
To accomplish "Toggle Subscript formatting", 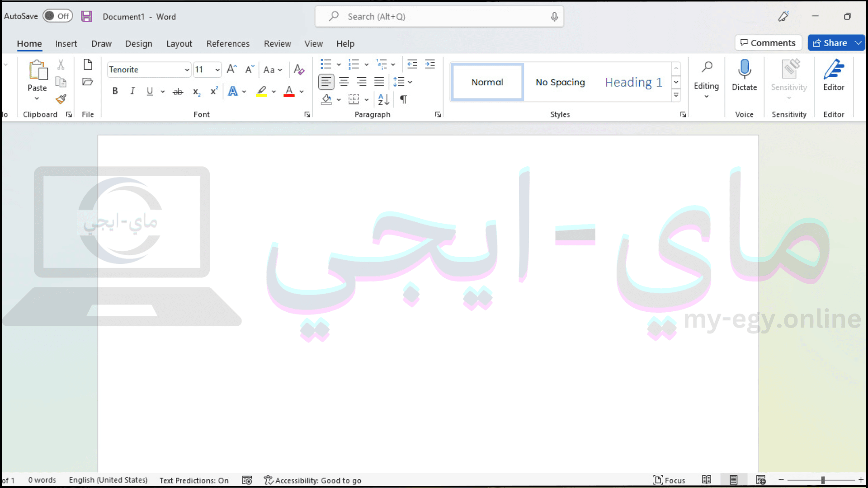I will click(x=197, y=92).
